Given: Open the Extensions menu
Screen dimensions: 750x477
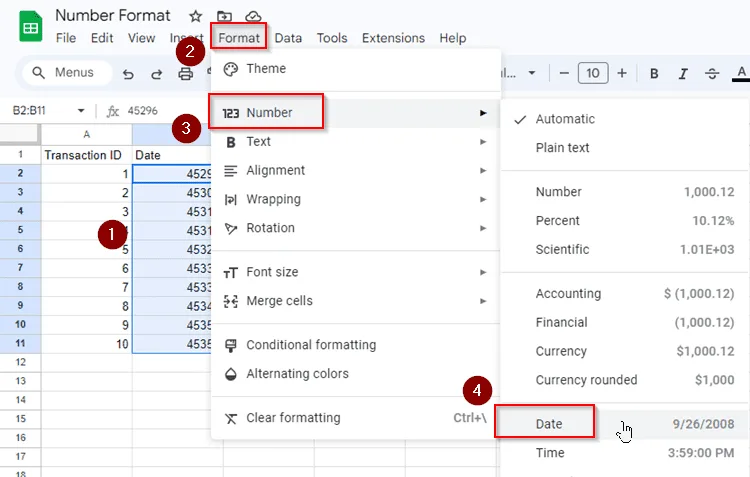Looking at the screenshot, I should [393, 38].
